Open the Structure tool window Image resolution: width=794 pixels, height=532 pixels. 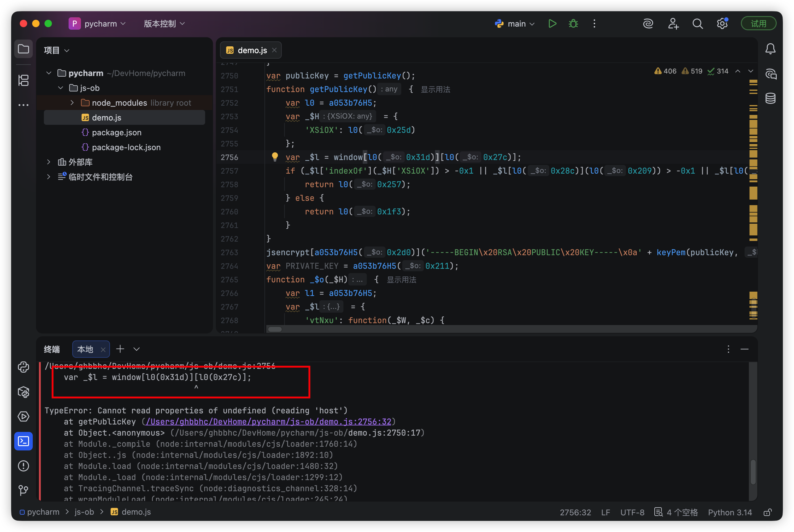(23, 80)
